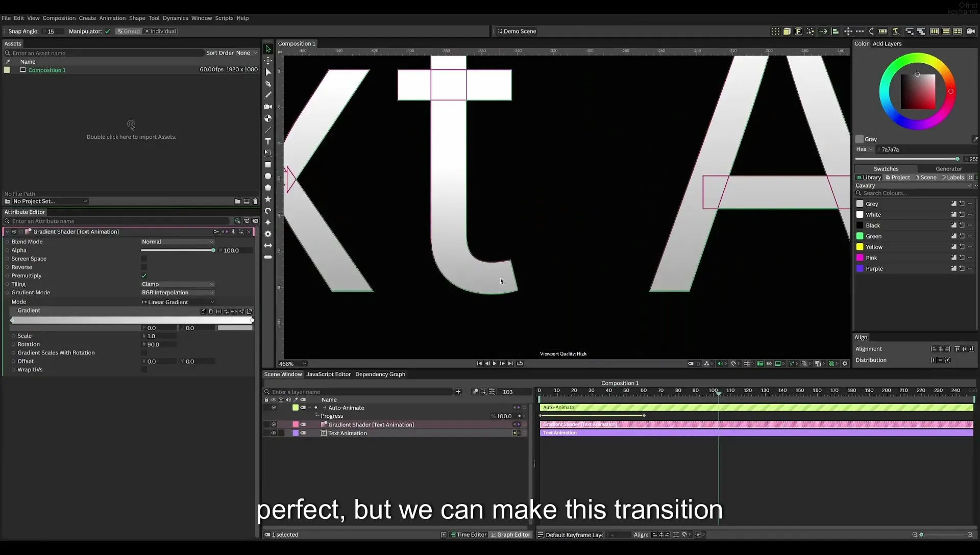This screenshot has width=980, height=555.
Task: Jump to the first frame of the composition
Action: 479,364
